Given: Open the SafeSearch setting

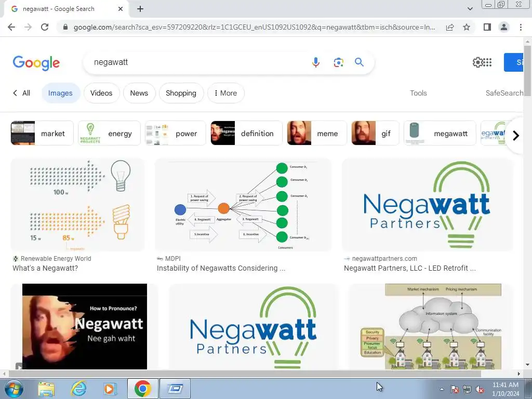Looking at the screenshot, I should [x=504, y=93].
